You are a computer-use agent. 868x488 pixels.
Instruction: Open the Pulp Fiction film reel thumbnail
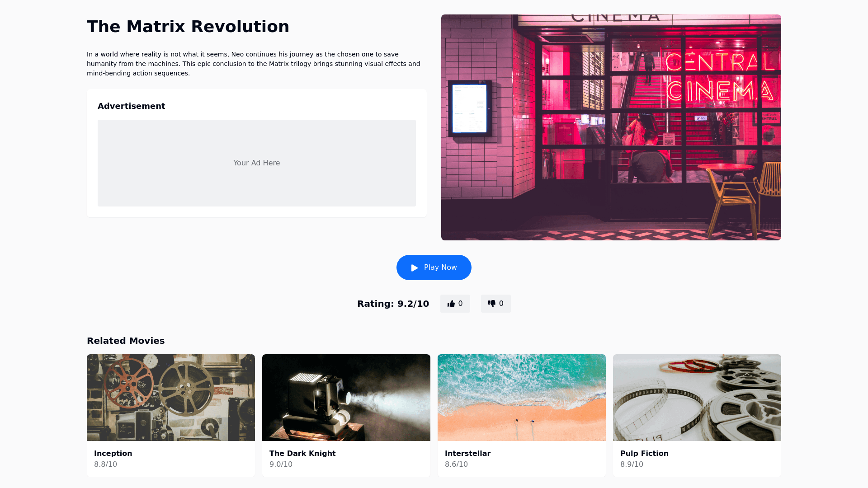[697, 398]
